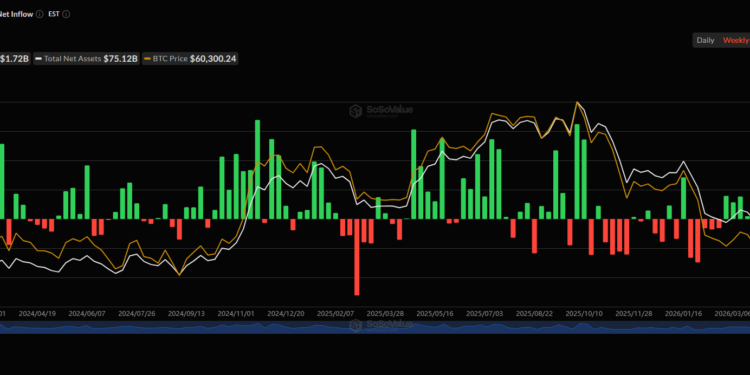Image resolution: width=750 pixels, height=375 pixels.
Task: Click the info icon next to EST
Action: pyautogui.click(x=66, y=14)
